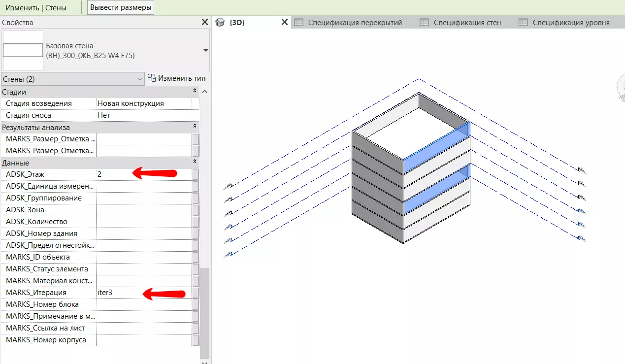Collapse the Данные section

195,163
